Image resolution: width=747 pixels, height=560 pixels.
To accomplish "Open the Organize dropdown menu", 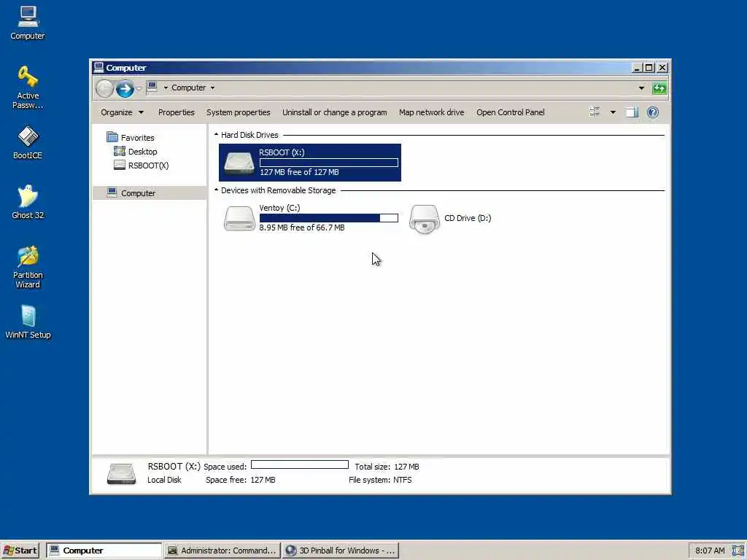I will pyautogui.click(x=122, y=112).
